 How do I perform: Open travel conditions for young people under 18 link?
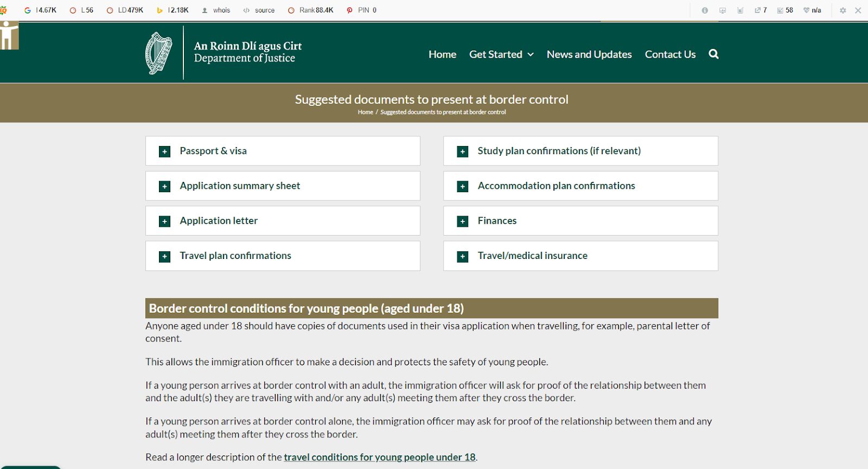pos(380,457)
